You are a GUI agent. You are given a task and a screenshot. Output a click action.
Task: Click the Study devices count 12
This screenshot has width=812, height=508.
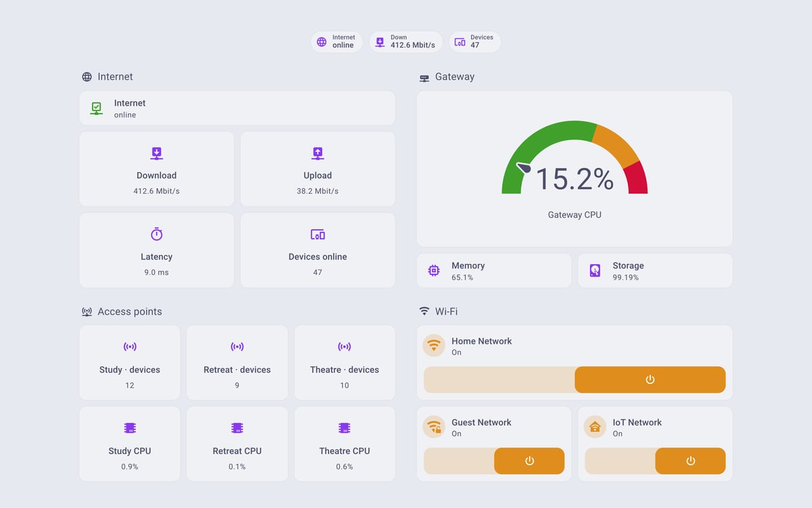[130, 385]
